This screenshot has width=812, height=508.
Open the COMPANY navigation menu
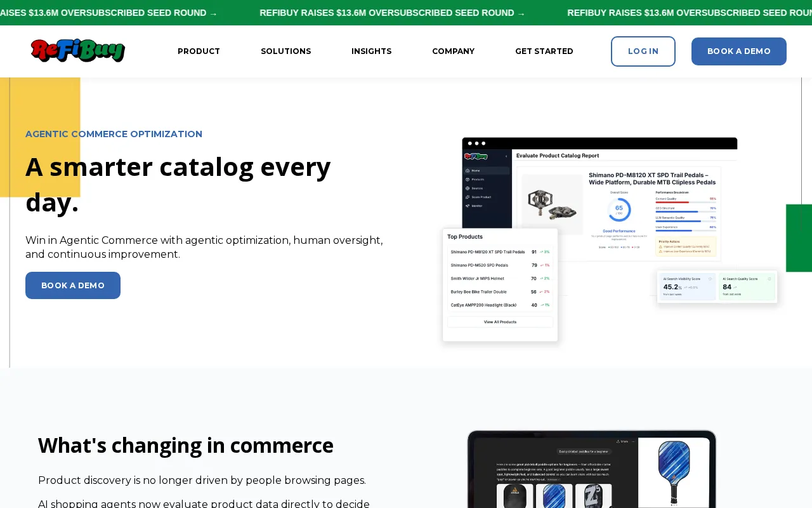pos(454,51)
